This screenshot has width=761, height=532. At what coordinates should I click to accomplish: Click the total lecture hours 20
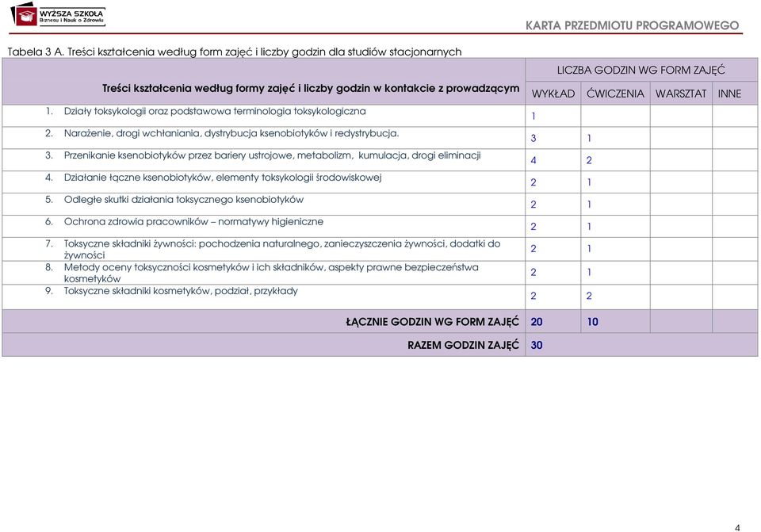(x=537, y=322)
